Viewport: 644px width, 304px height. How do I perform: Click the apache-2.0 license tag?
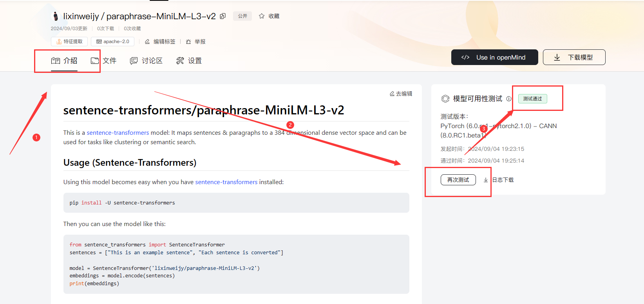[x=112, y=42]
